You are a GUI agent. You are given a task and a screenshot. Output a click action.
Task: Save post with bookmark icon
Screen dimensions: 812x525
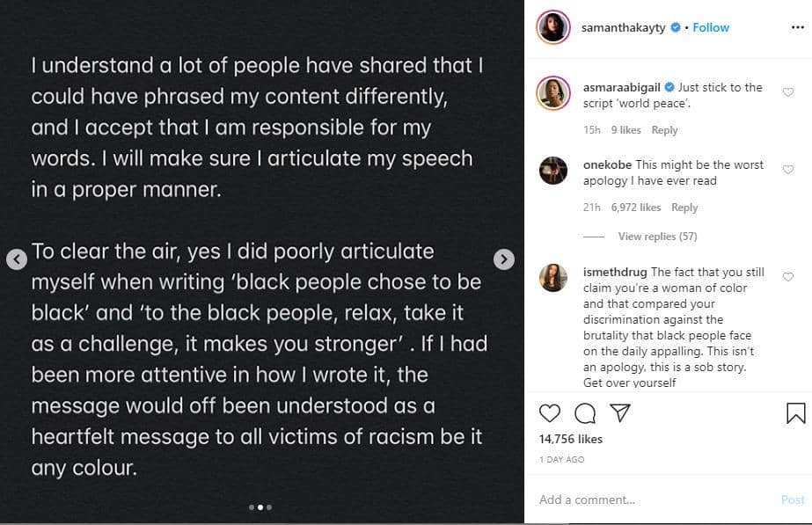tap(795, 413)
